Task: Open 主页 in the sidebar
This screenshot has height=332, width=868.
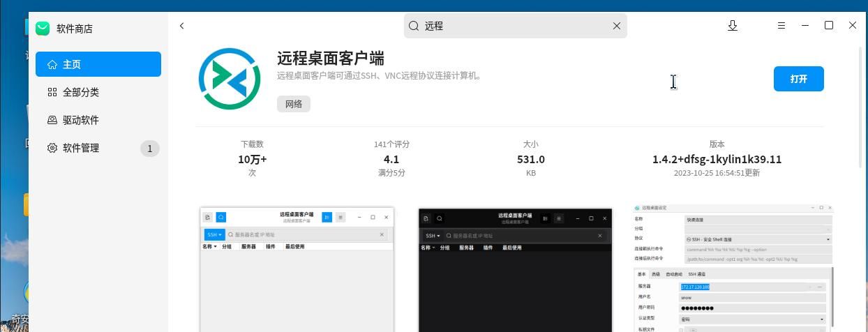Action: coord(98,64)
